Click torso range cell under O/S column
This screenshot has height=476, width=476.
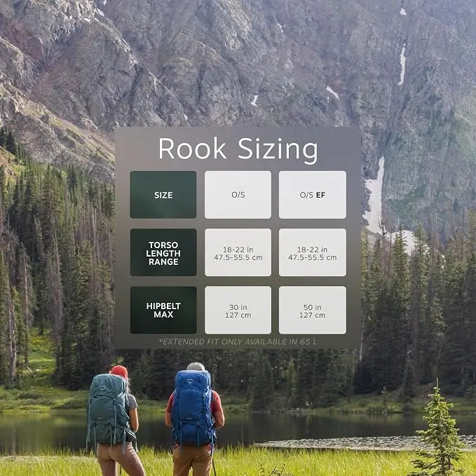coord(238,252)
